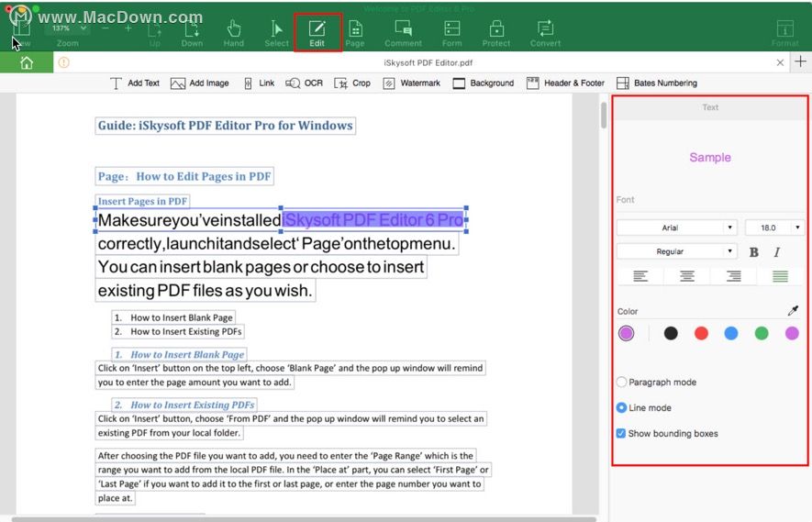This screenshot has height=522, width=812.
Task: Click the horizontal document scrollbar
Action: 304,519
